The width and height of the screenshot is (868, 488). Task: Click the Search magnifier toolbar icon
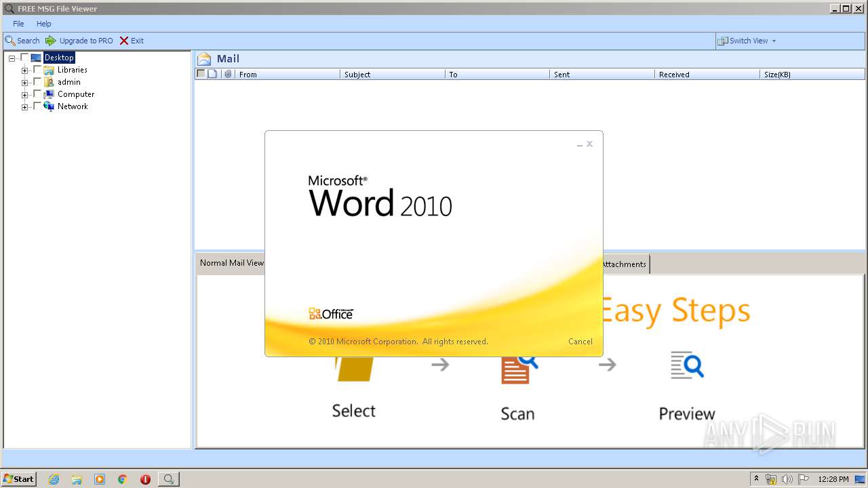tap(10, 41)
